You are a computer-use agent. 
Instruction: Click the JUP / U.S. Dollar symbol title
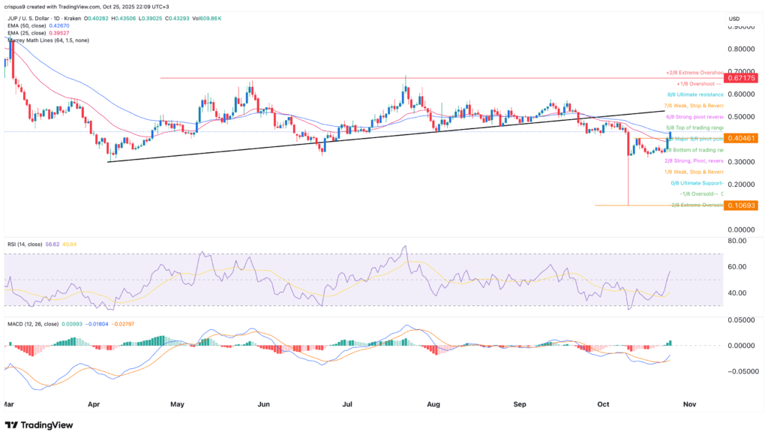pyautogui.click(x=30, y=19)
